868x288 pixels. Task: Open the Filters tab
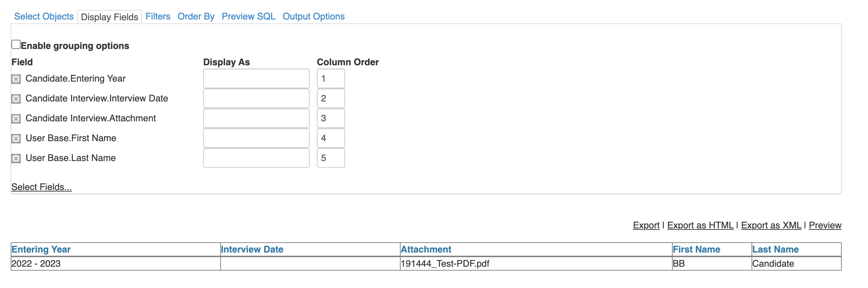tap(158, 17)
